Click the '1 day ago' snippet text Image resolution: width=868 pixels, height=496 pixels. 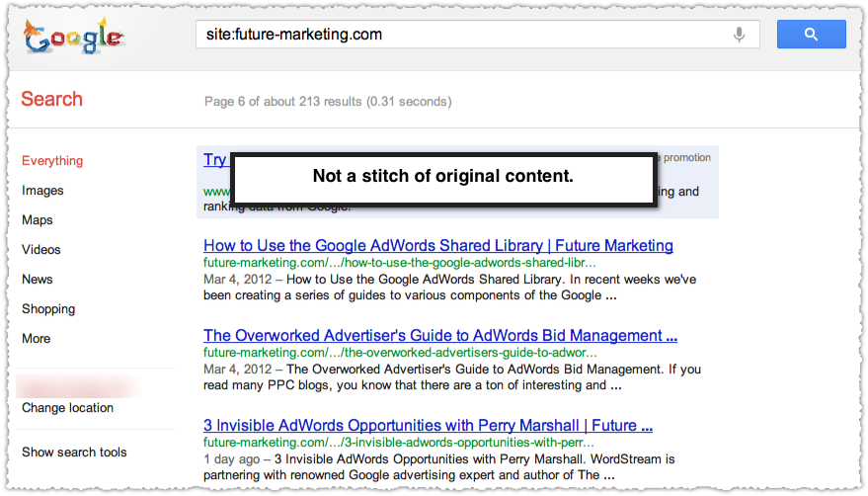coord(231,459)
